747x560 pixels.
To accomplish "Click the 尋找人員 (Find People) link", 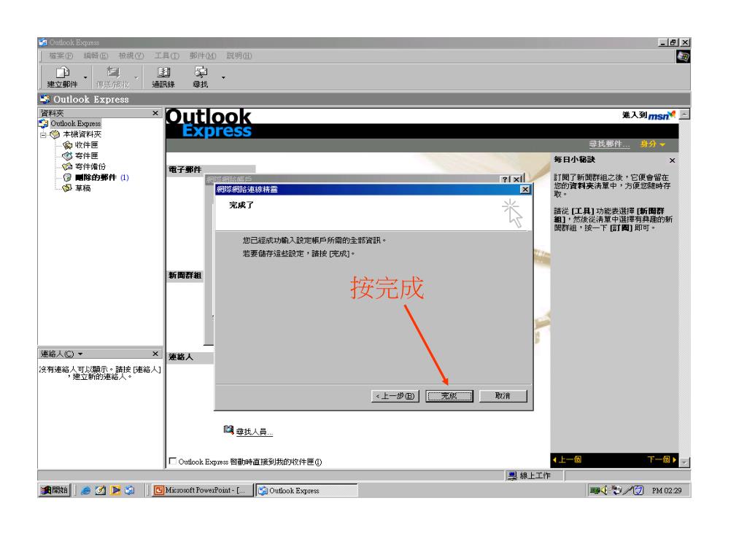I will point(255,432).
